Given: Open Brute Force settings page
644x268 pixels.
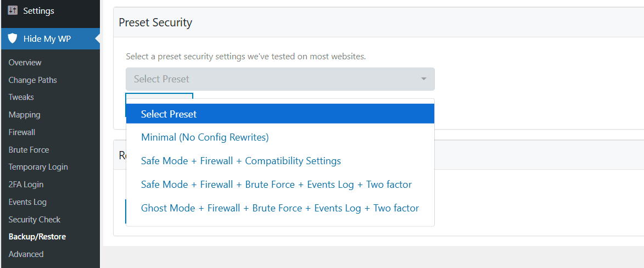Looking at the screenshot, I should 29,149.
